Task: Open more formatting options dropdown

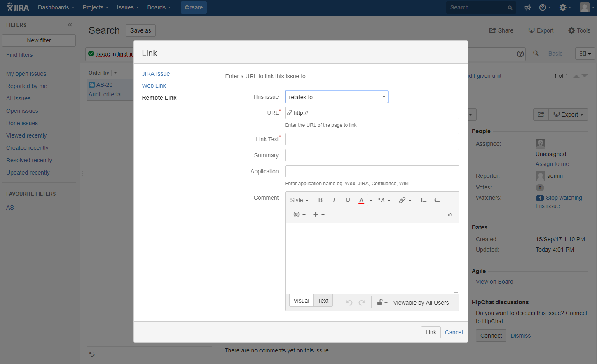Action: (384, 200)
